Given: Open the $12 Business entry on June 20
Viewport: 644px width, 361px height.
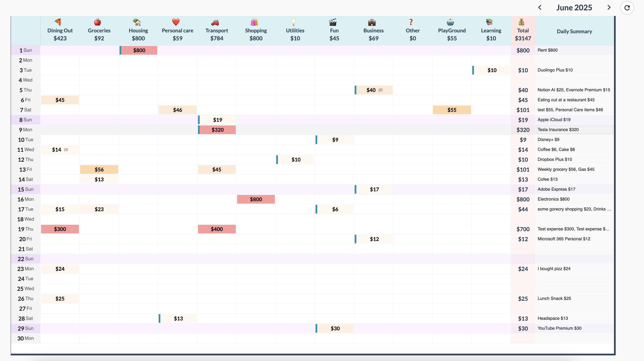Looking at the screenshot, I should 374,239.
